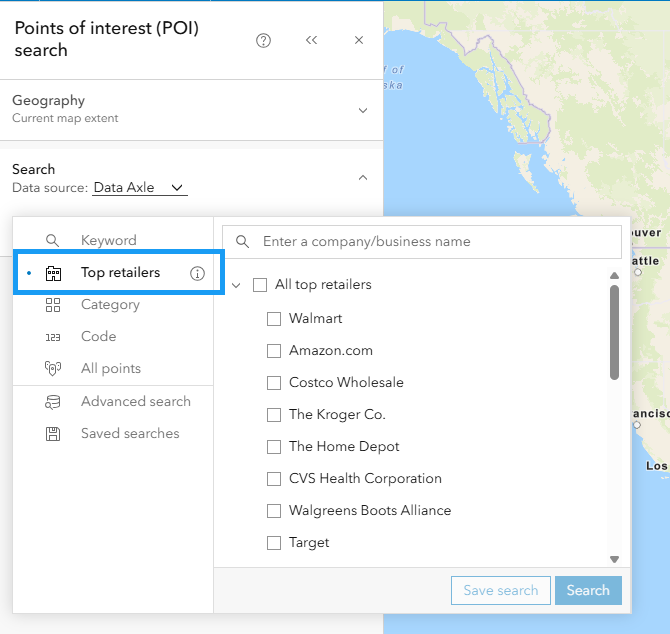Screen dimensions: 670x634
Task: Click the Geography heading text
Action: click(x=48, y=100)
